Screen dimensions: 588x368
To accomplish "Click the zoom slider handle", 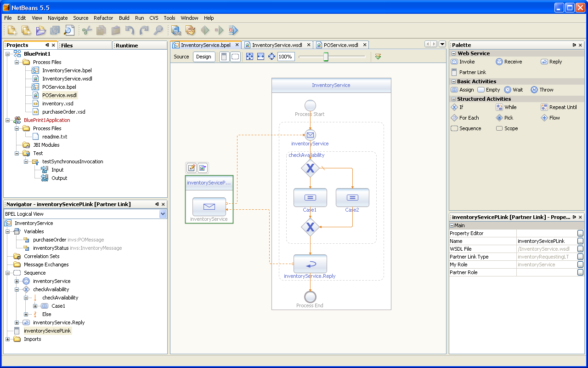I will pos(326,57).
